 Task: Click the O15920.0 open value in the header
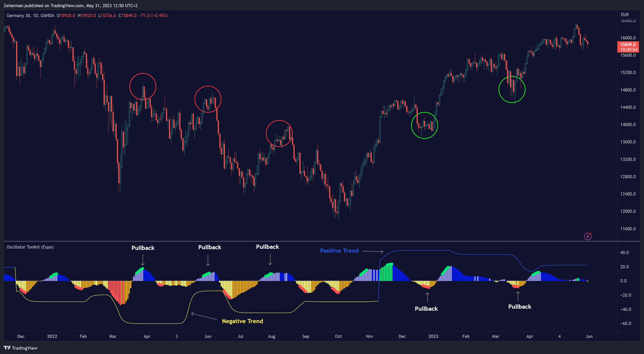coord(66,15)
